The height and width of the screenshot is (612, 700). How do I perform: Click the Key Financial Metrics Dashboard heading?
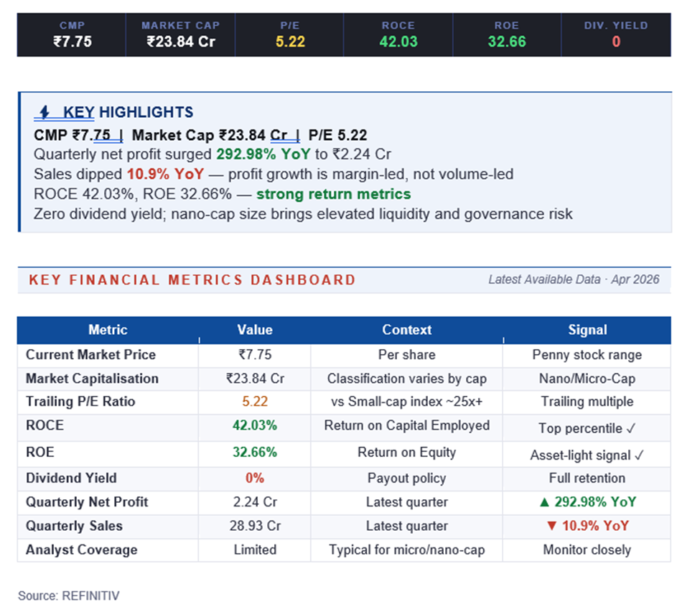coord(192,280)
